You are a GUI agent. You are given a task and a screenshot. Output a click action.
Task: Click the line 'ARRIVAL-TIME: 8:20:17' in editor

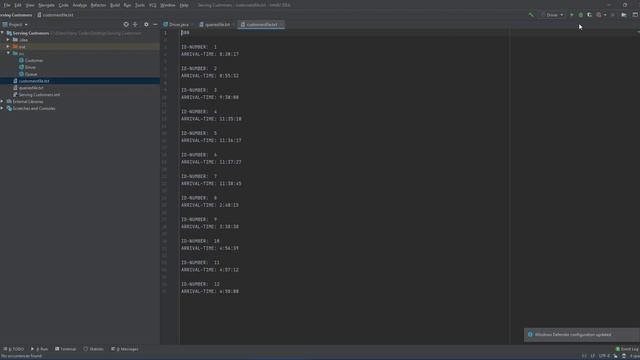(x=210, y=54)
